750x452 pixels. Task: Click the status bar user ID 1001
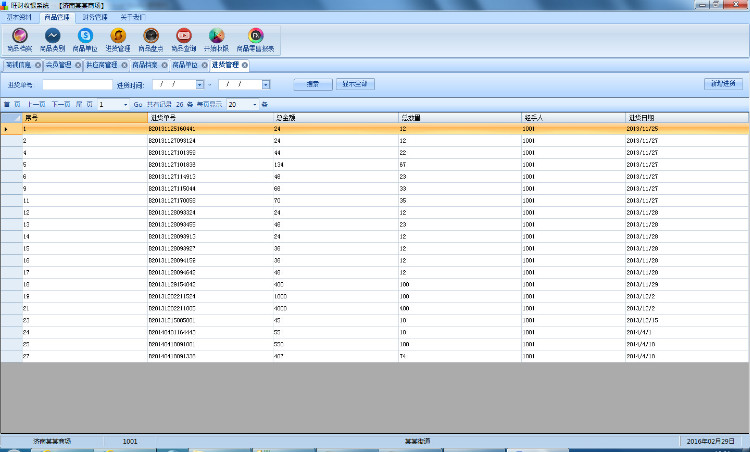(x=130, y=441)
